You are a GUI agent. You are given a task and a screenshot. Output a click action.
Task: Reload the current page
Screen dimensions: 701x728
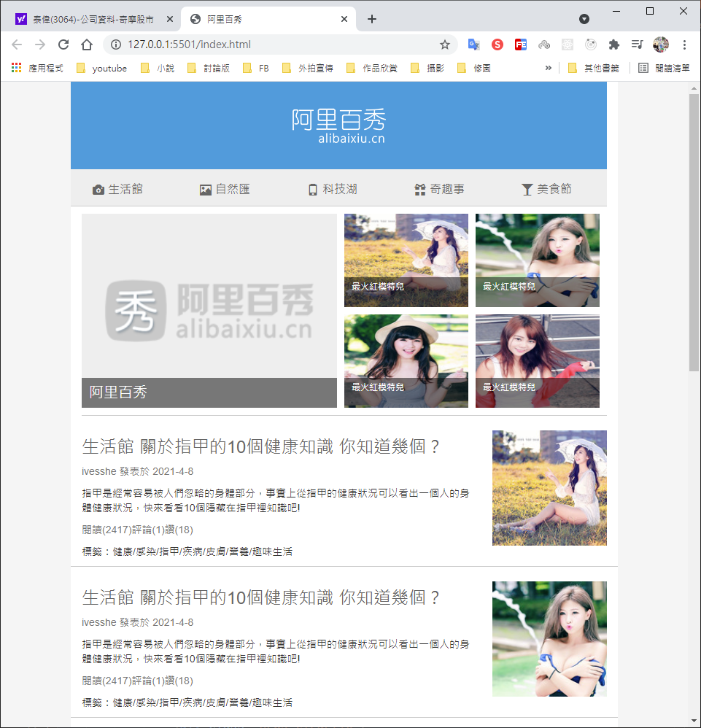point(63,44)
